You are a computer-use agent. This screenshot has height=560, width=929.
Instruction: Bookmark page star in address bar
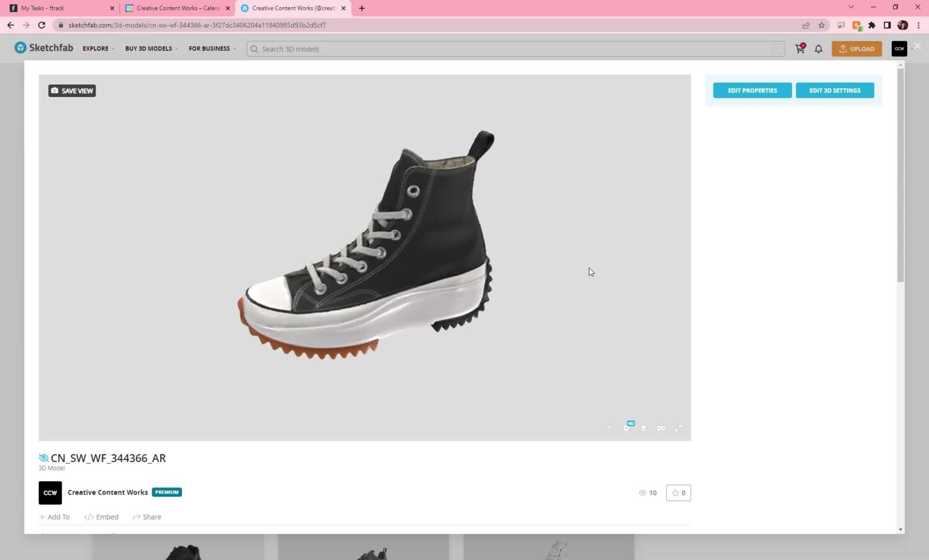pyautogui.click(x=822, y=25)
